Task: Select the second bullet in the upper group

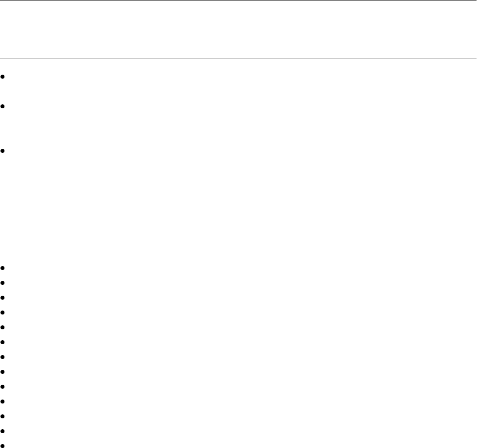Action: (x=2, y=106)
